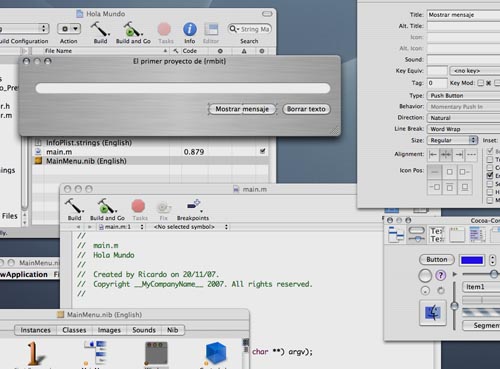Screen dimensions: 500x369
Task: Click the Code column header in Hola Mundo
Action: [x=190, y=51]
